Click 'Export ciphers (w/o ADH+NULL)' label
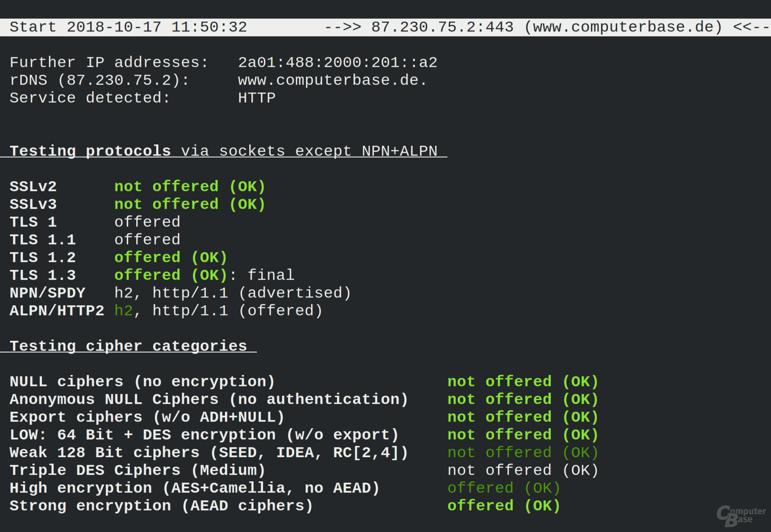771x532 pixels. (147, 417)
